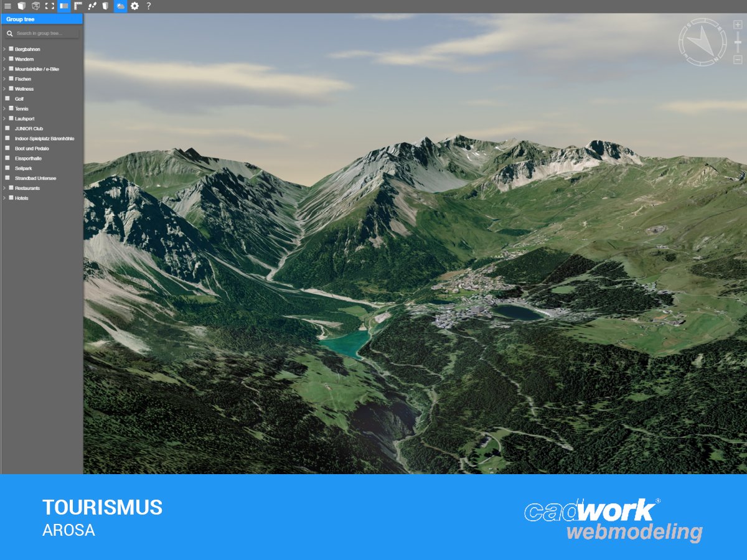Click the zoom-out minus button
The width and height of the screenshot is (747, 560).
737,59
